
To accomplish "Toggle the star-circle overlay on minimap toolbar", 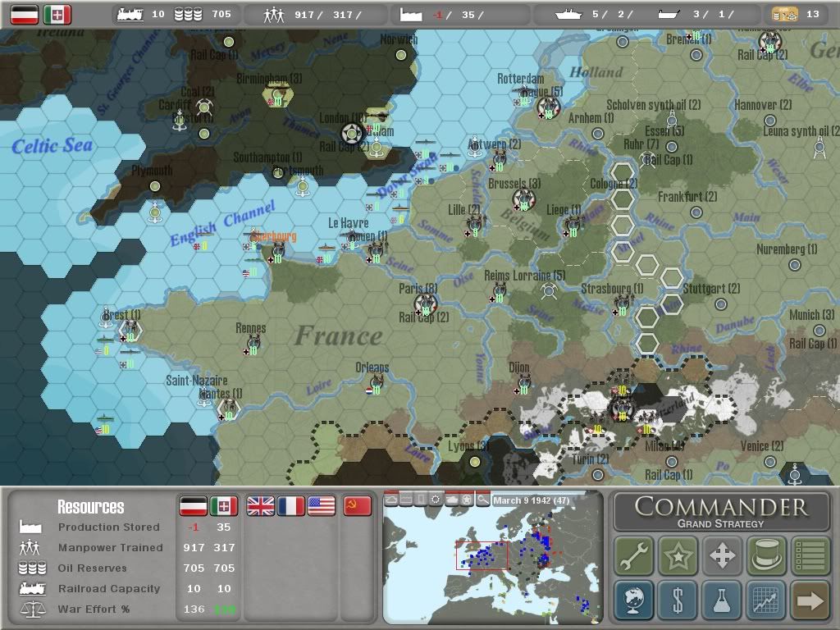I will (467, 500).
